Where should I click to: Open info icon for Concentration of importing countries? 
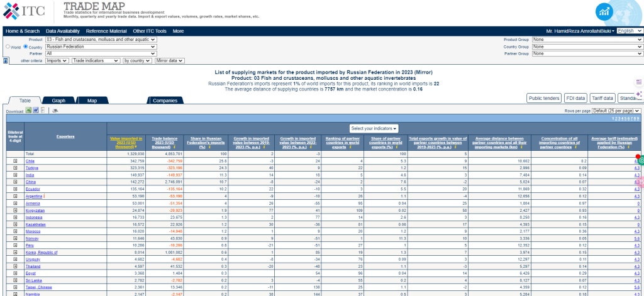(x=576, y=146)
